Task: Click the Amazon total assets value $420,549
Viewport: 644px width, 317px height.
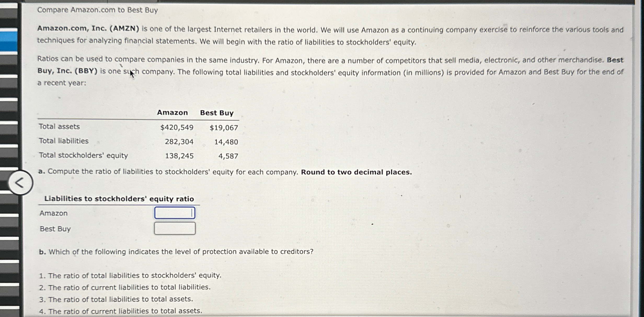Action: point(177,128)
